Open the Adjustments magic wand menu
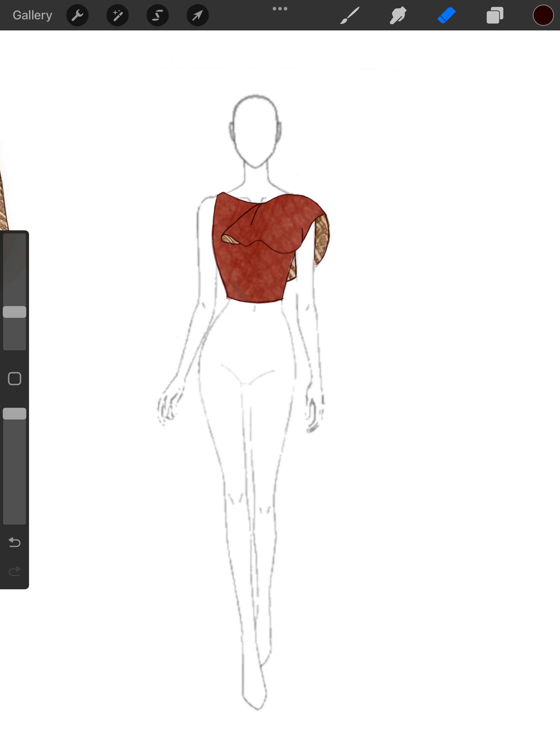This screenshot has height=747, width=560. [x=118, y=15]
